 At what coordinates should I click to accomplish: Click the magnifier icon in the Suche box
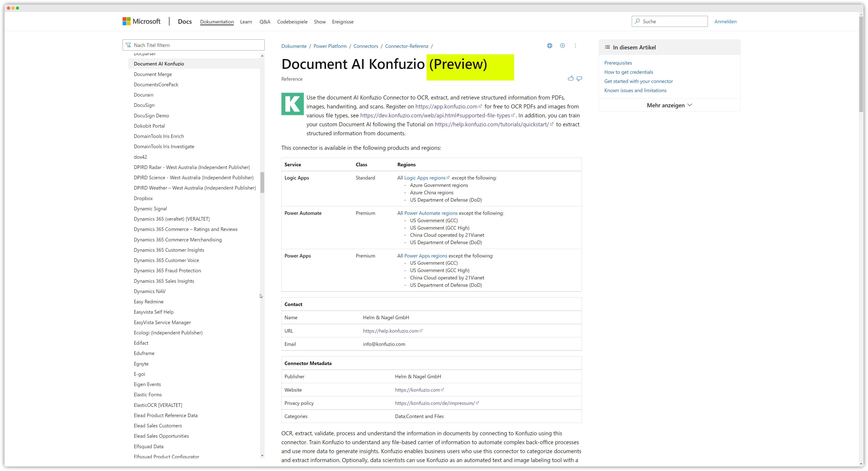click(637, 21)
